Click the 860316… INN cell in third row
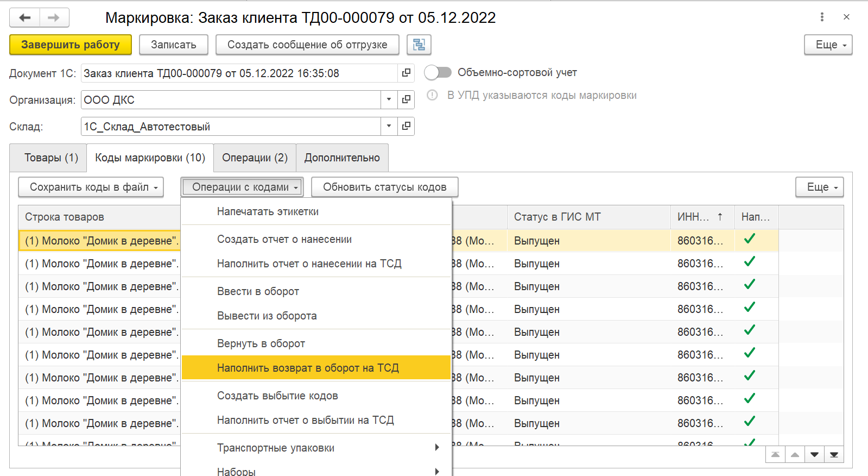This screenshot has width=868, height=476. point(700,286)
